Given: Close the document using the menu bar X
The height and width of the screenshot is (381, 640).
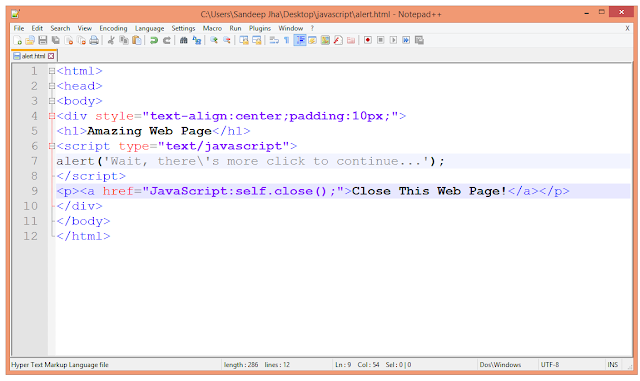Looking at the screenshot, I should 627,28.
